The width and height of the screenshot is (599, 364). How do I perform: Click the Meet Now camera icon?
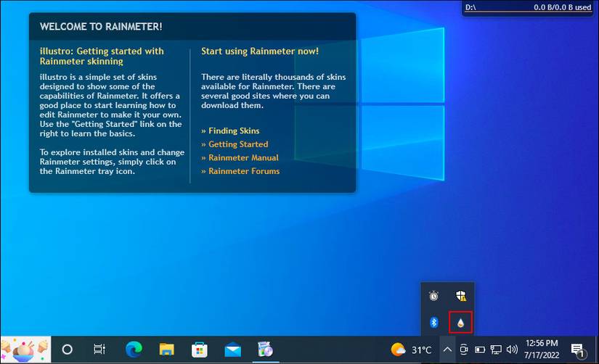click(464, 349)
